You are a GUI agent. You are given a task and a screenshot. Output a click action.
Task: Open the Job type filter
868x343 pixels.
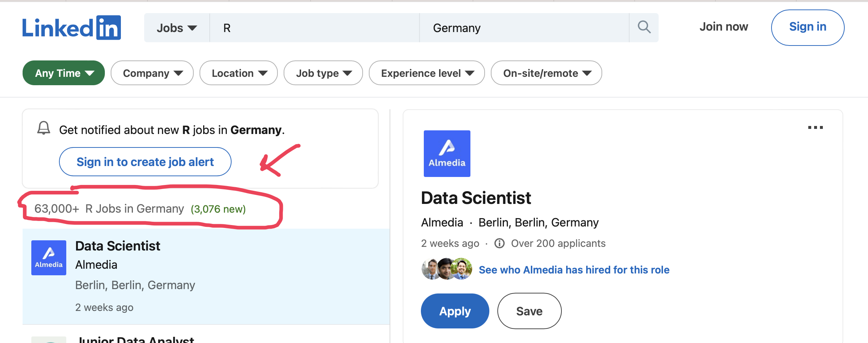coord(323,73)
